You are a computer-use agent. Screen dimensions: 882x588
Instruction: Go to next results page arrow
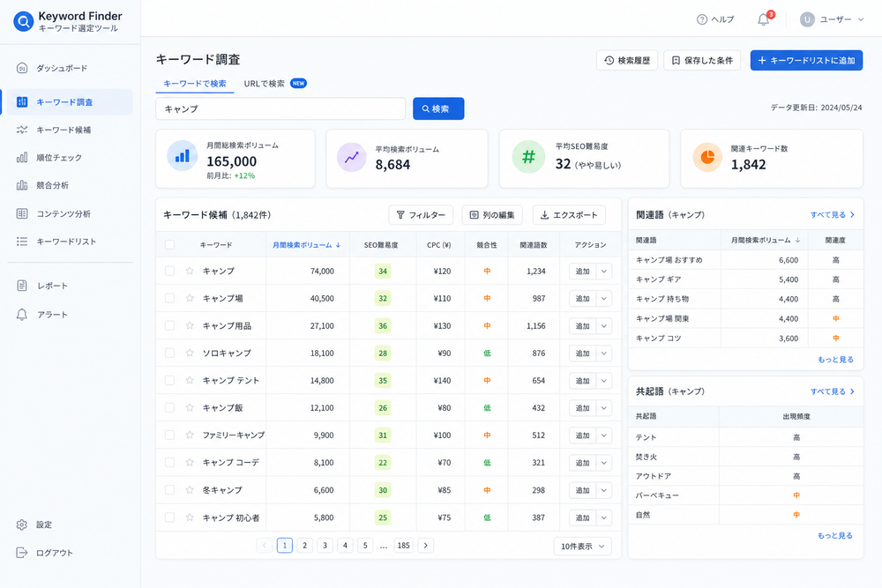coord(426,546)
